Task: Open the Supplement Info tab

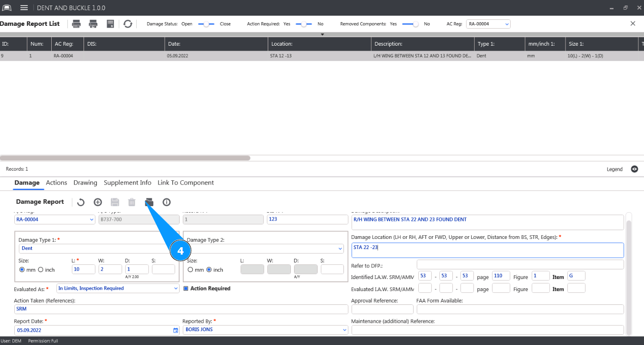Action: coord(127,183)
